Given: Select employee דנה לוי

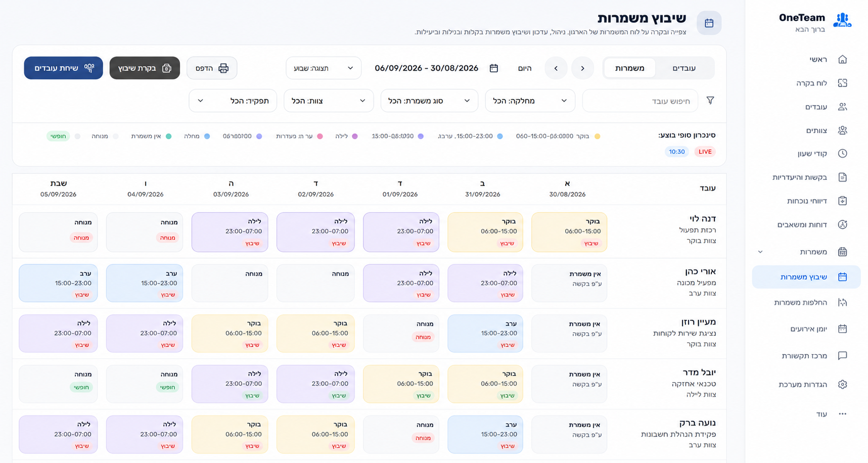Looking at the screenshot, I should (703, 219).
